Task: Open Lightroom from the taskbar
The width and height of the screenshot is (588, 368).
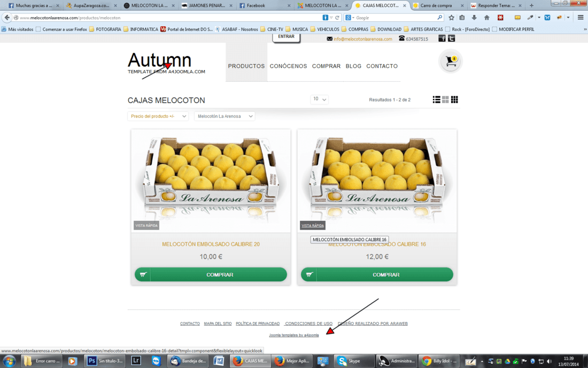Action: [x=136, y=361]
